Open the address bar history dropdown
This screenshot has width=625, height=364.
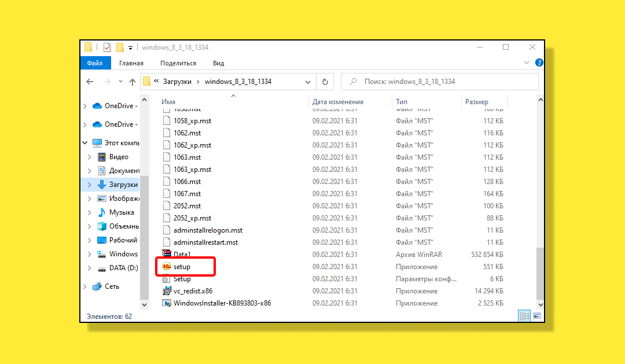click(307, 82)
